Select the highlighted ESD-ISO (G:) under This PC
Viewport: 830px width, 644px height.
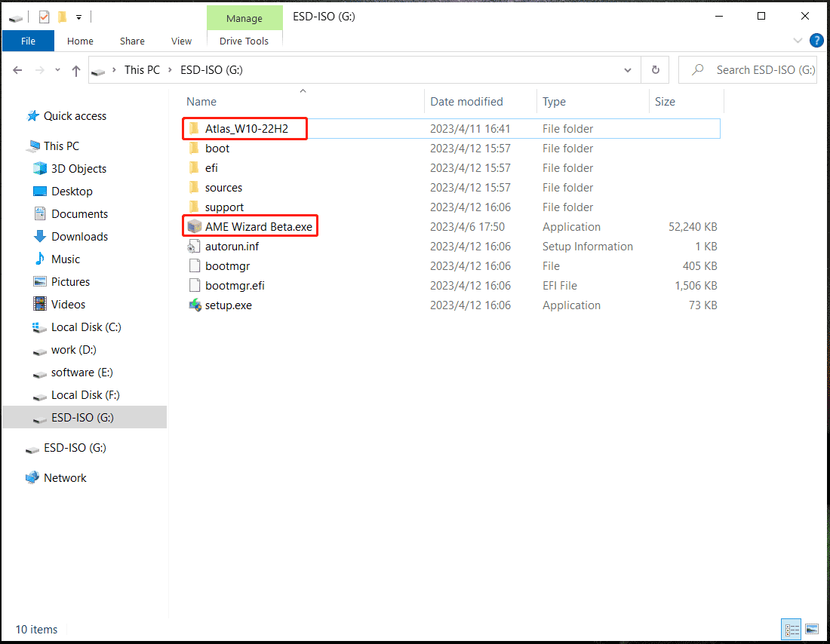(85, 418)
